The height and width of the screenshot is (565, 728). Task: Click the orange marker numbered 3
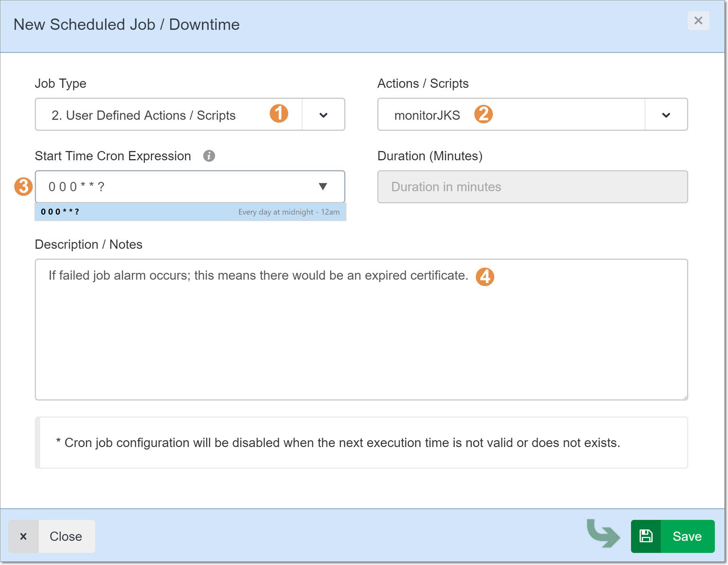coord(23,187)
